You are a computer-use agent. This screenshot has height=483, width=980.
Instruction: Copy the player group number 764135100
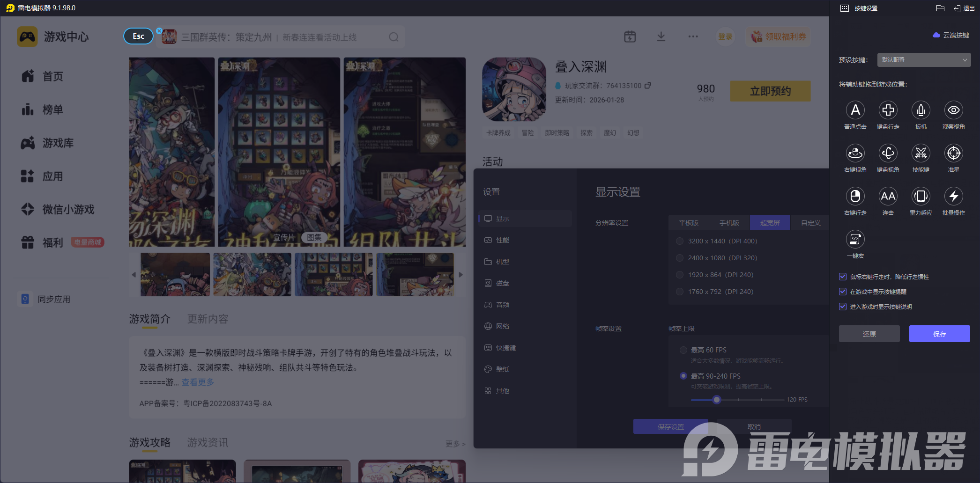click(x=648, y=86)
